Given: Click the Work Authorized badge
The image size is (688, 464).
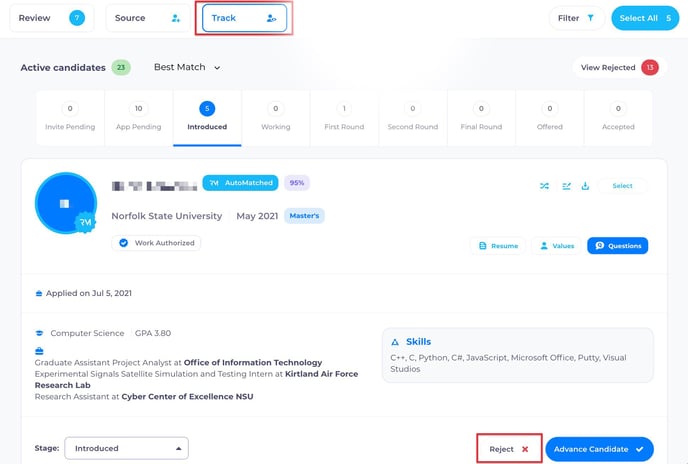Looking at the screenshot, I should click(156, 243).
